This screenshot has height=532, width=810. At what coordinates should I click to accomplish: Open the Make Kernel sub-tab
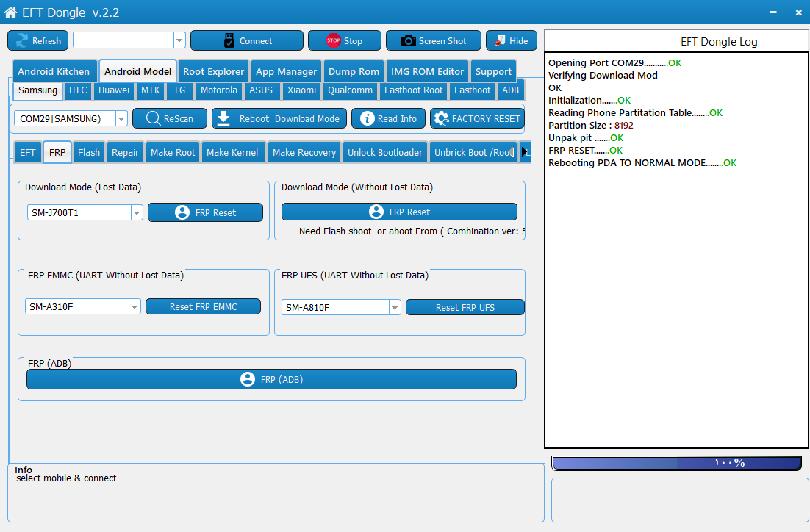coord(232,152)
